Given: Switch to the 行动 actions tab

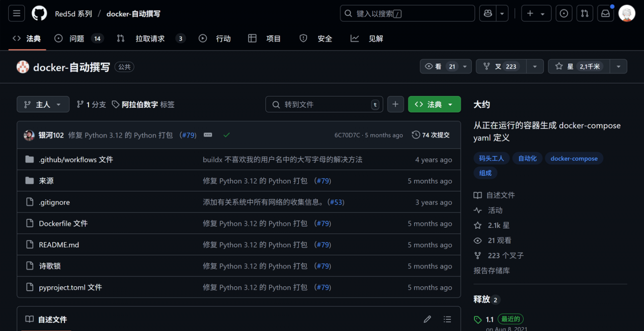Looking at the screenshot, I should 215,39.
